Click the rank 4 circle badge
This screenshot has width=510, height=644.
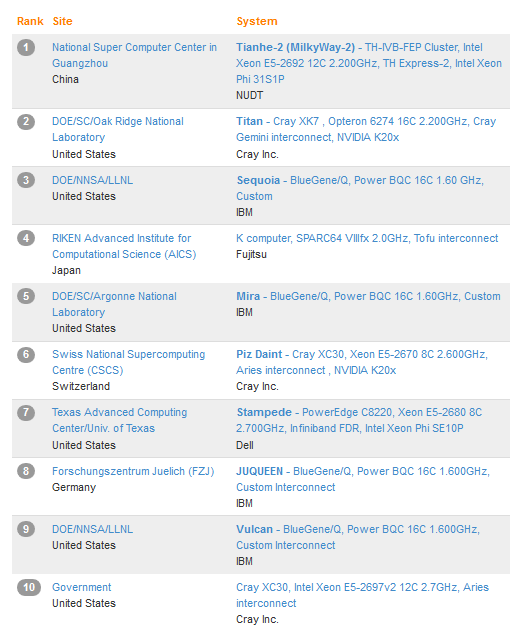(26, 238)
